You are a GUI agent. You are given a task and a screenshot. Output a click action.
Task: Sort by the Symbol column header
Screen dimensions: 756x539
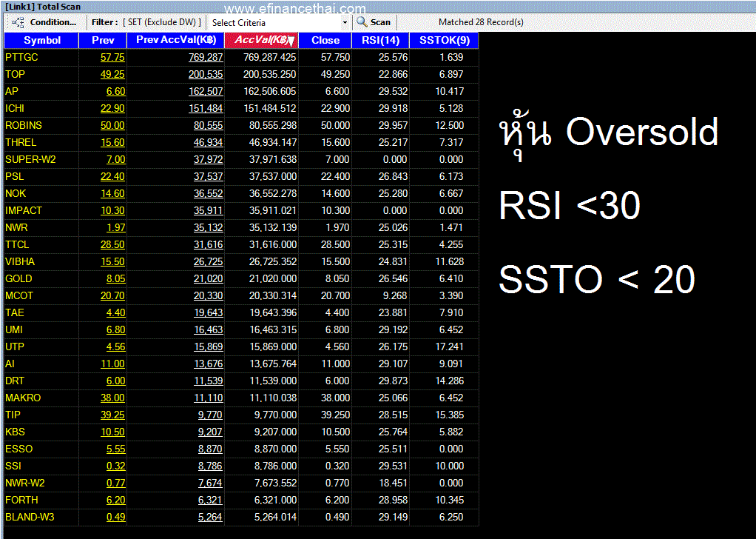point(41,40)
